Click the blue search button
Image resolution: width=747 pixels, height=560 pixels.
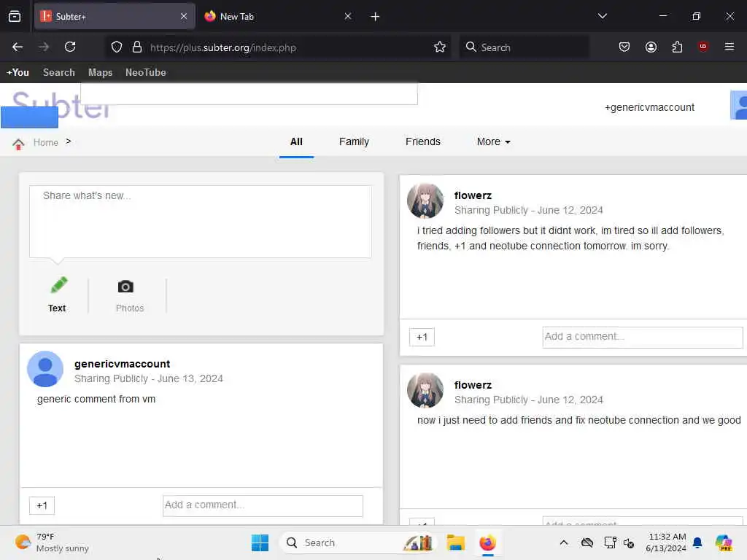pyautogui.click(x=29, y=117)
